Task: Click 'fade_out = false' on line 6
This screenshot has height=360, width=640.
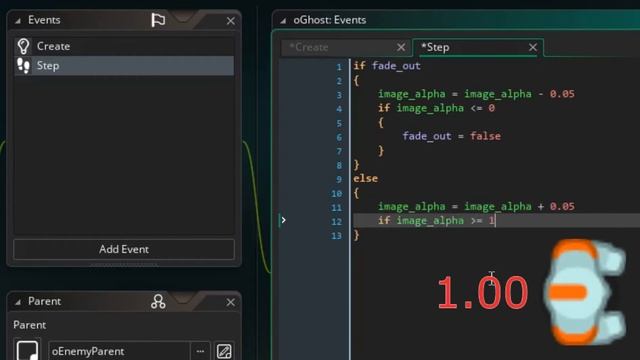Action: 451,136
